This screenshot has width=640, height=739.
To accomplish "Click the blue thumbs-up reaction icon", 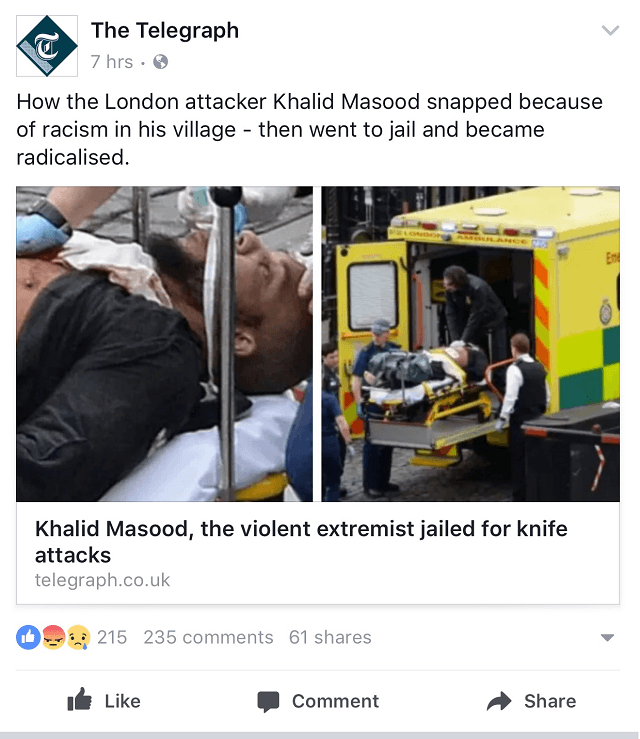I will 28,637.
